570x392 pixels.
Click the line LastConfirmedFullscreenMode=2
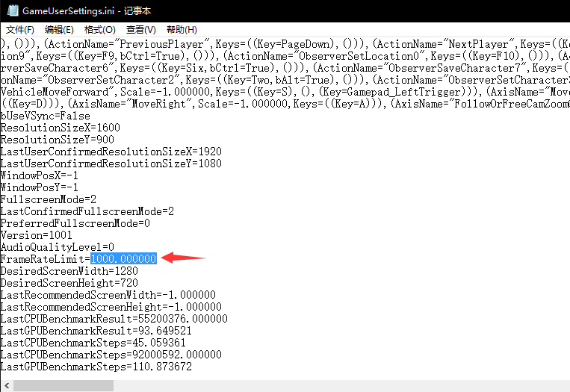(x=87, y=211)
